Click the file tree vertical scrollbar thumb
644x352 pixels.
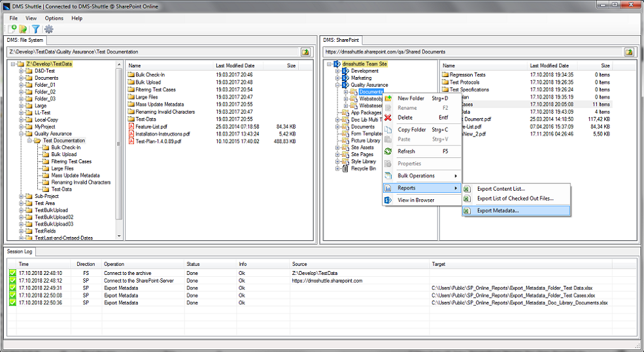click(119, 143)
